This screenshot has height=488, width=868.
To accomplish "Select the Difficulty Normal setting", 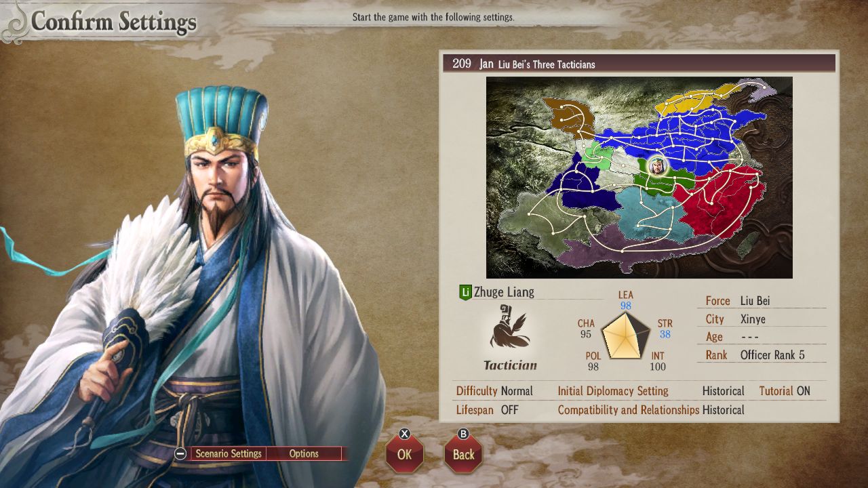I will (494, 391).
